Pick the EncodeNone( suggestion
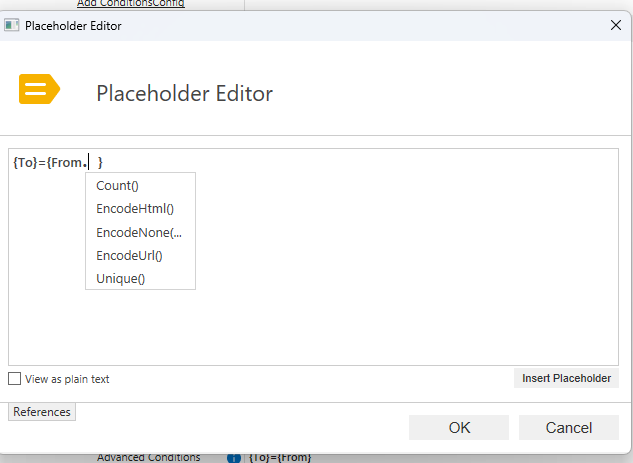This screenshot has width=633, height=463. tap(140, 233)
